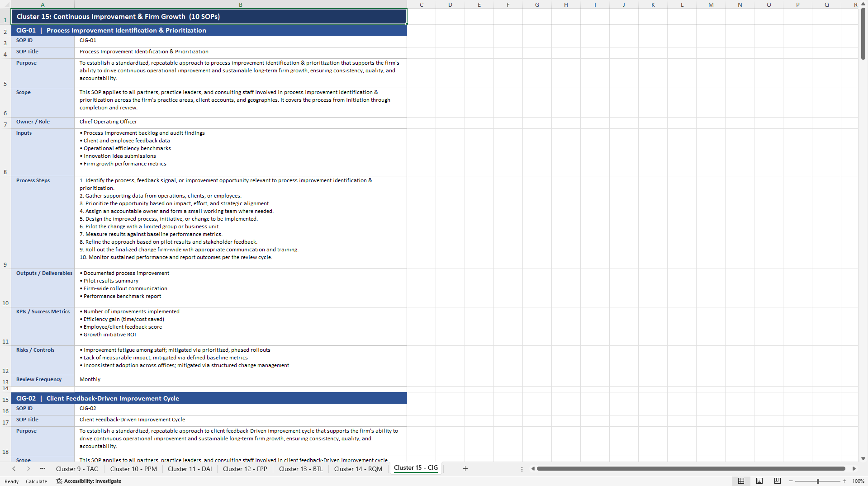The height and width of the screenshot is (486, 868).
Task: Select column M header
Action: [x=711, y=5]
